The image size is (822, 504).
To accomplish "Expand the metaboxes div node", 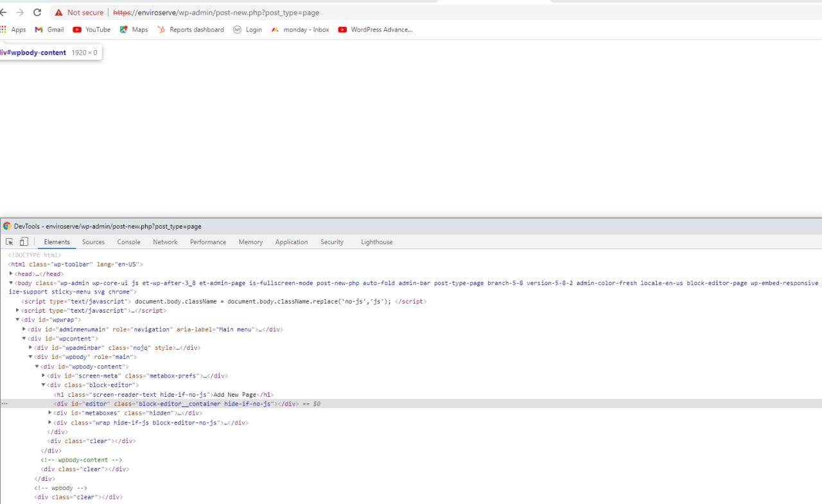I will point(50,413).
